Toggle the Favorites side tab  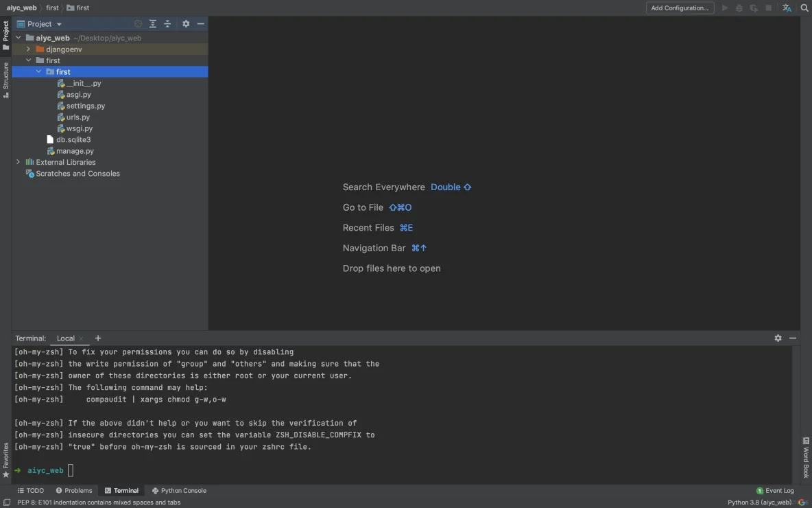point(5,461)
